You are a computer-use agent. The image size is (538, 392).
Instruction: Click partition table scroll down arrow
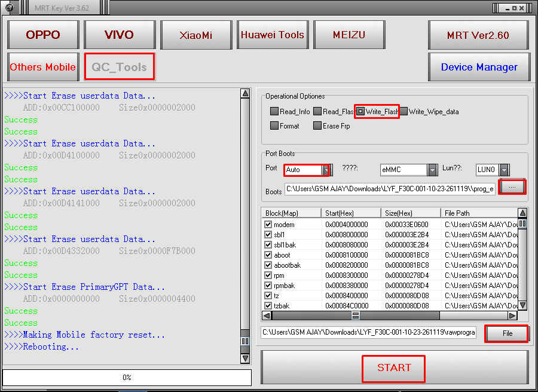pos(522,305)
